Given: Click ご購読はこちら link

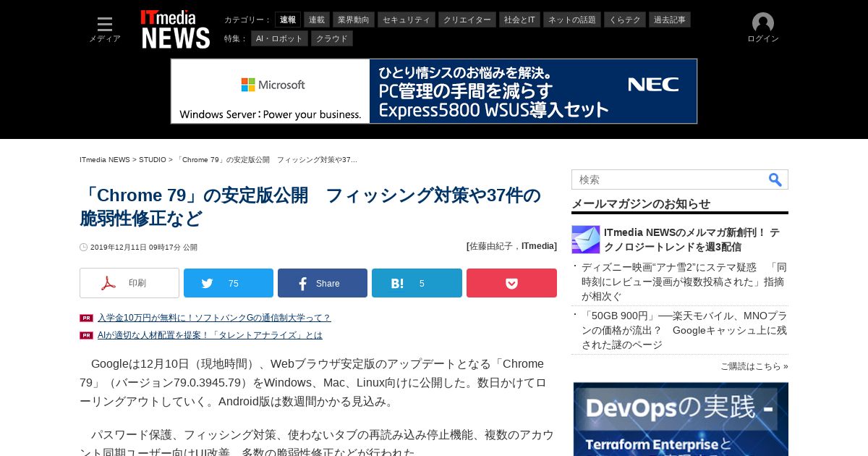Looking at the screenshot, I should click(x=754, y=366).
